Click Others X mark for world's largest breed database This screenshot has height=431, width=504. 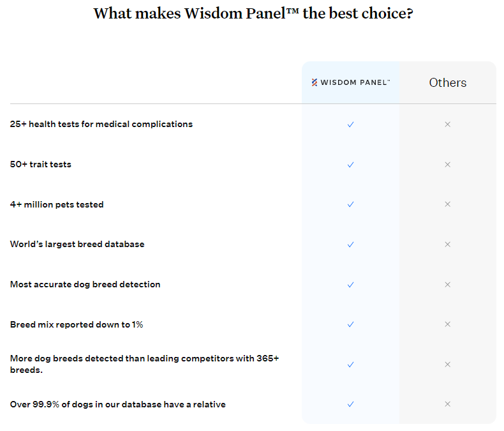(447, 245)
